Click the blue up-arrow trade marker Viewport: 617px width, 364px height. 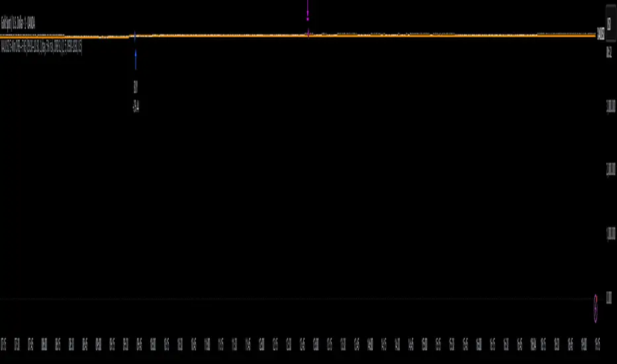point(136,60)
